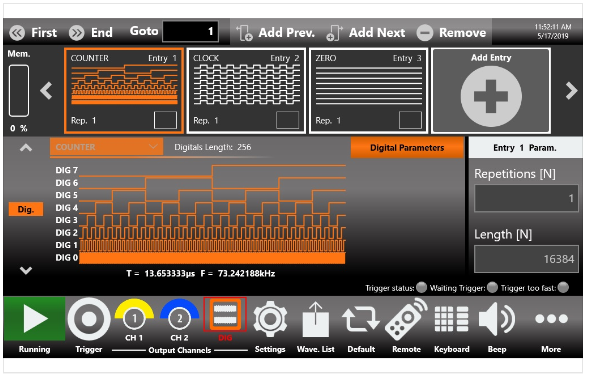This screenshot has height=374, width=591.
Task: Click the DIG 0 waveform label
Action: (x=67, y=258)
